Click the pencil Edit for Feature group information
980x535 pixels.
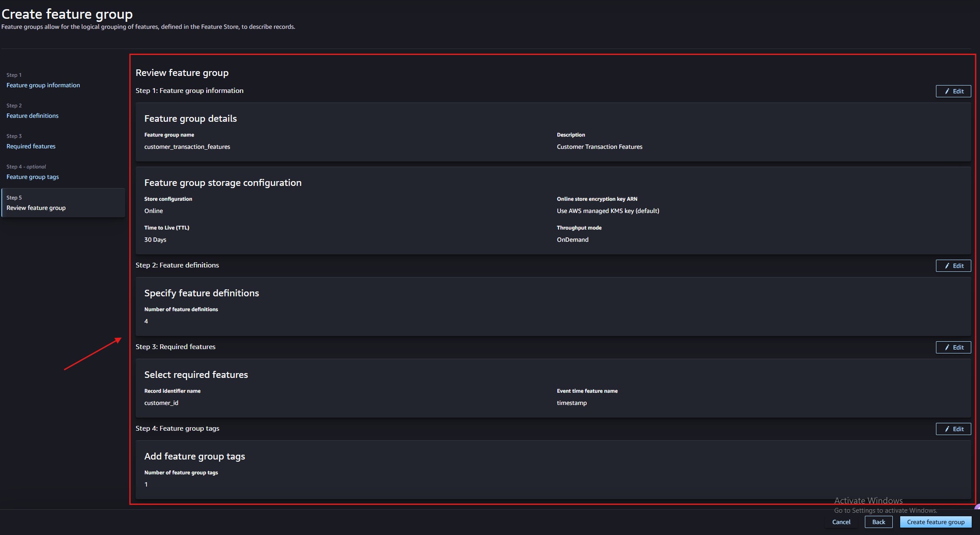[953, 91]
